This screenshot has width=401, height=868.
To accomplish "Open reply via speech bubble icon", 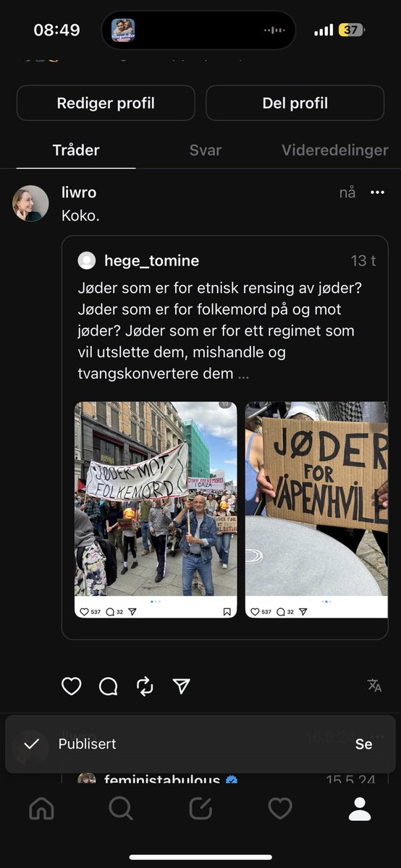I will [109, 686].
